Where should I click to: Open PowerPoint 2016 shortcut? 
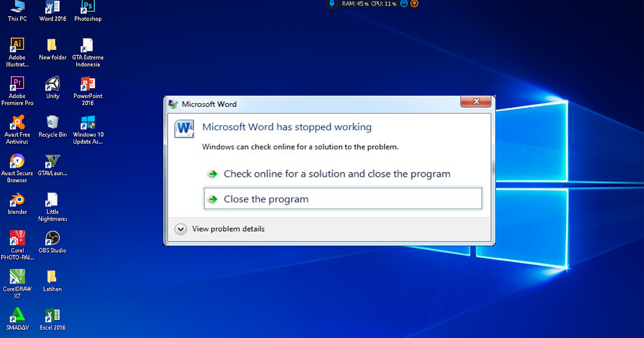[x=88, y=92]
